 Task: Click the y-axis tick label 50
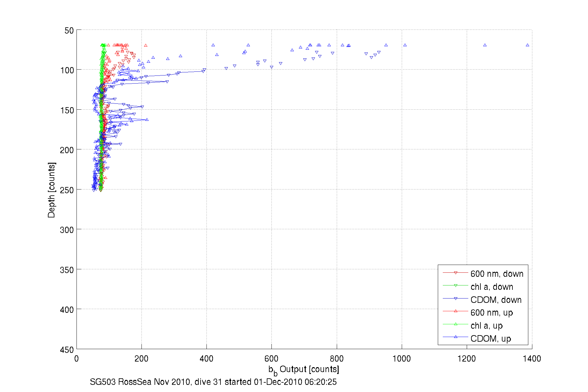(69, 31)
